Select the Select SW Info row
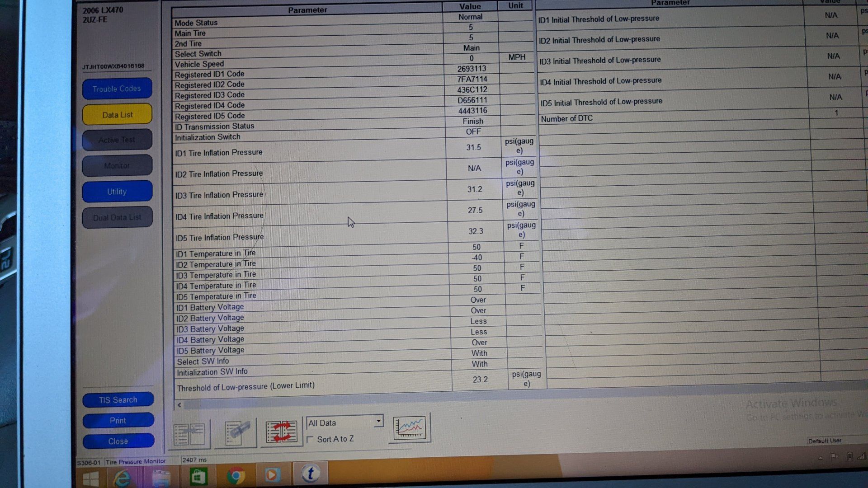The width and height of the screenshot is (868, 488). [x=359, y=357]
